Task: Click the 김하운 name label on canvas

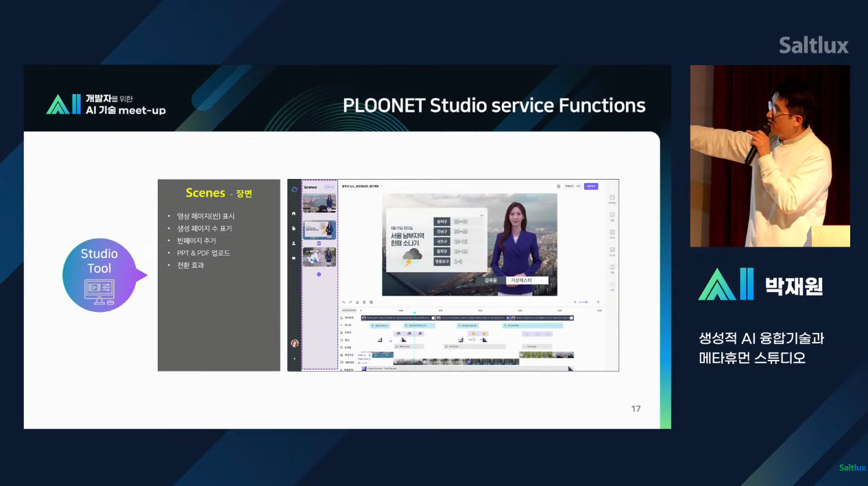Action: (x=491, y=280)
